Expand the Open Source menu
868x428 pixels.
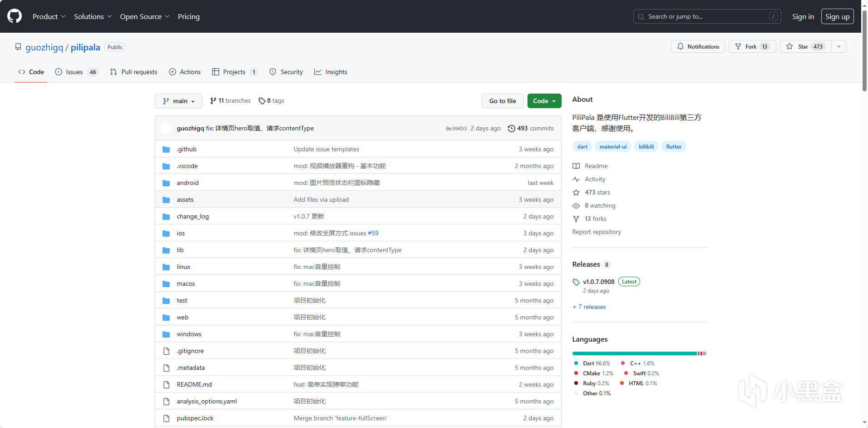click(145, 16)
